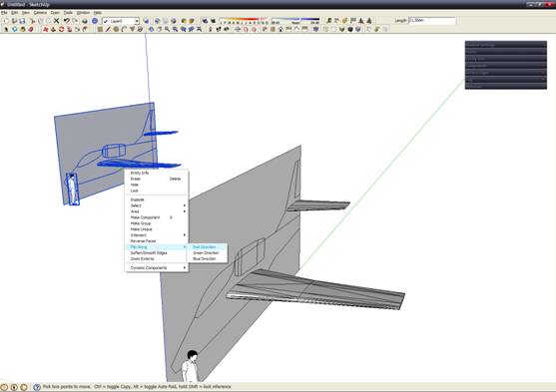Select the Rotate tool
This screenshot has width=556, height=392.
pyautogui.click(x=61, y=29)
